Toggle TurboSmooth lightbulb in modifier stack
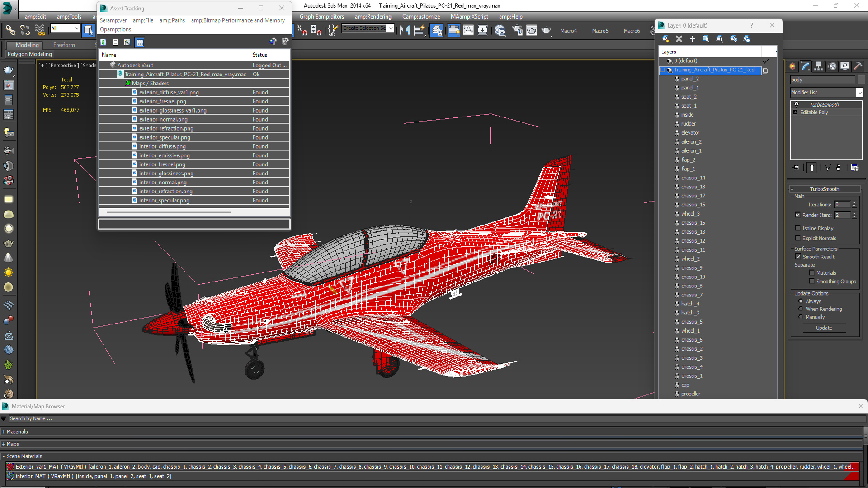 tap(797, 104)
